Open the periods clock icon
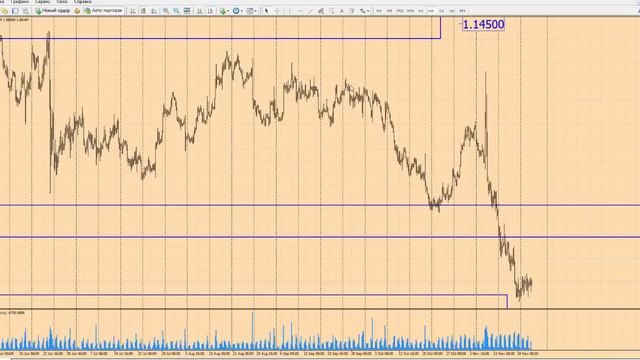Image resolution: width=640 pixels, height=360 pixels. coord(236,11)
